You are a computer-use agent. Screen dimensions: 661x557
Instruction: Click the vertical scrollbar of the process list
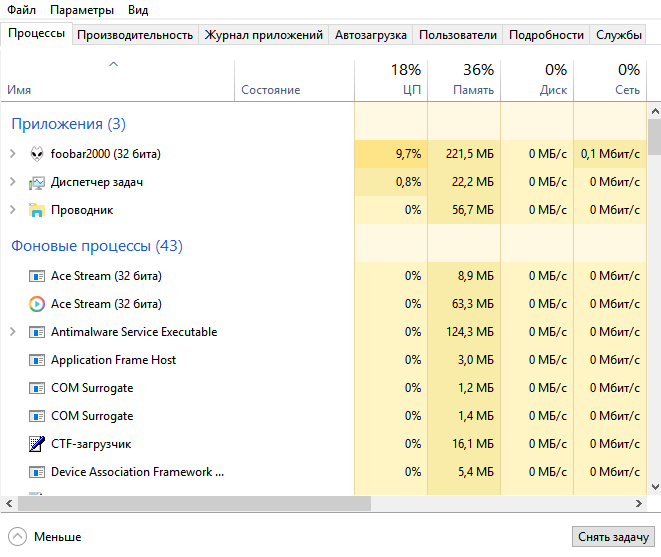[x=654, y=300]
